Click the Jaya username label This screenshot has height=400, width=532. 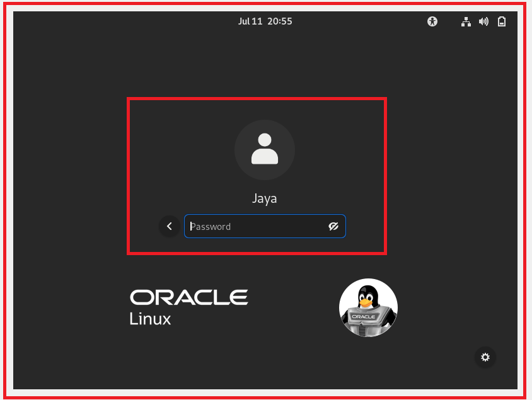click(x=264, y=198)
